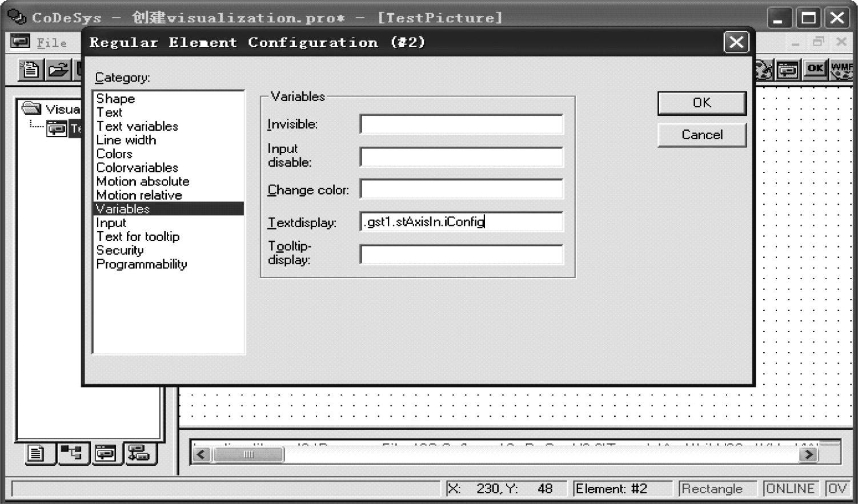Switch to the Visualizations tab icon
Viewport: 858px width, 504px height.
coord(105,454)
